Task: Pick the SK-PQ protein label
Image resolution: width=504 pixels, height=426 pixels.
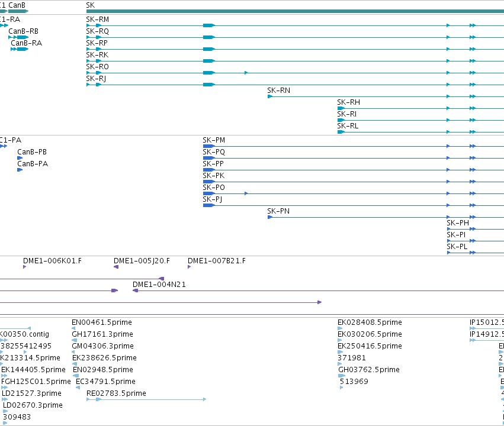Action: point(214,152)
